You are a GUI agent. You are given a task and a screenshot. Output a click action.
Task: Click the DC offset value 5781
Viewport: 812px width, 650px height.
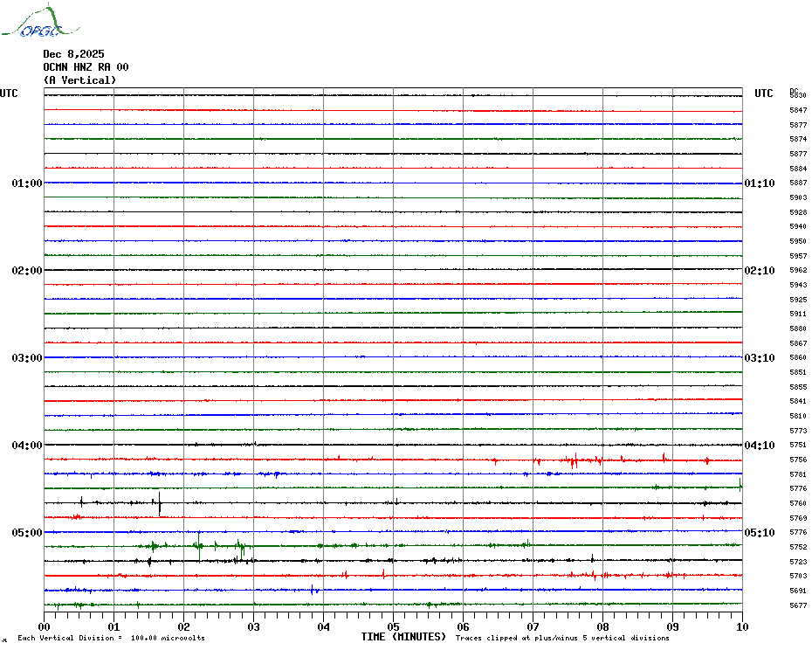pos(798,474)
